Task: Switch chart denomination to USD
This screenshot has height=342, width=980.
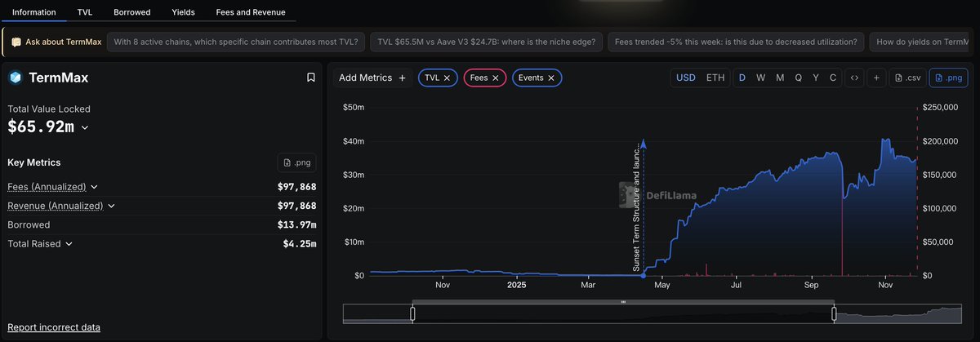Action: click(686, 78)
